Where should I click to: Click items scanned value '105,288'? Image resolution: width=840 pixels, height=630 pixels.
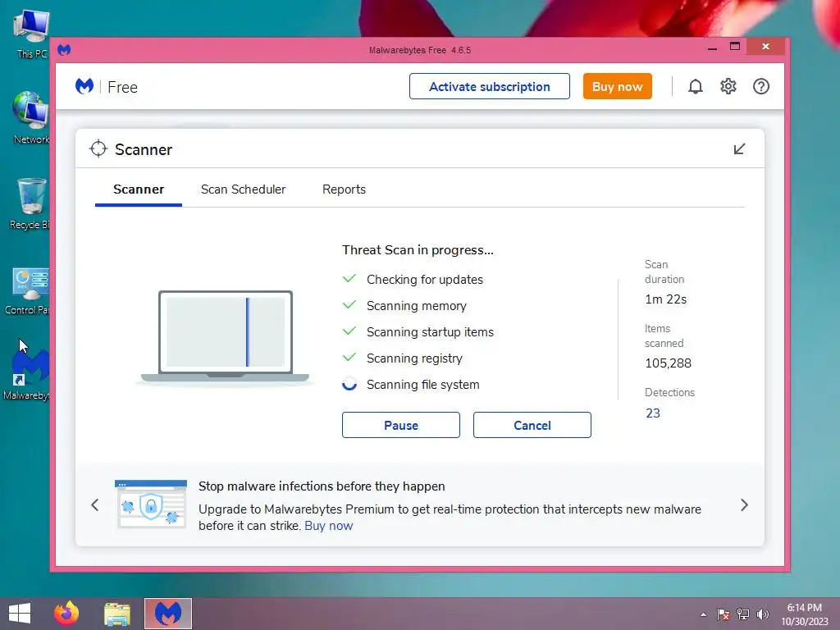[668, 363]
